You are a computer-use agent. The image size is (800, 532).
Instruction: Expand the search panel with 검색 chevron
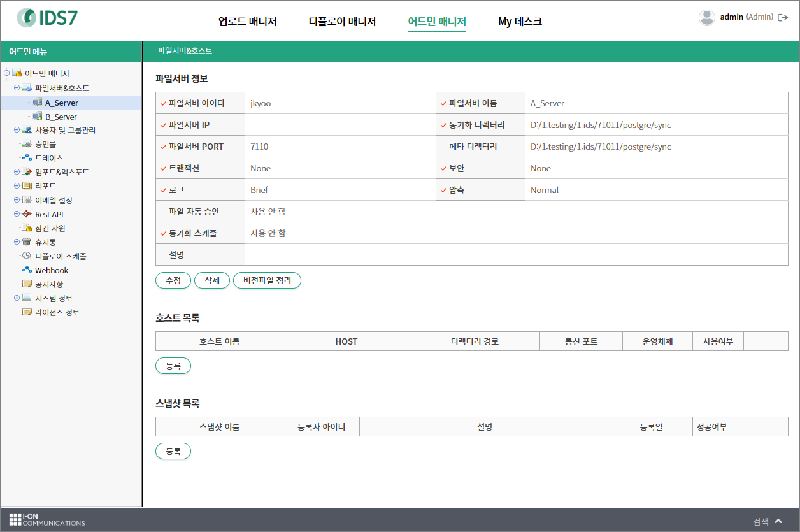[x=778, y=521]
